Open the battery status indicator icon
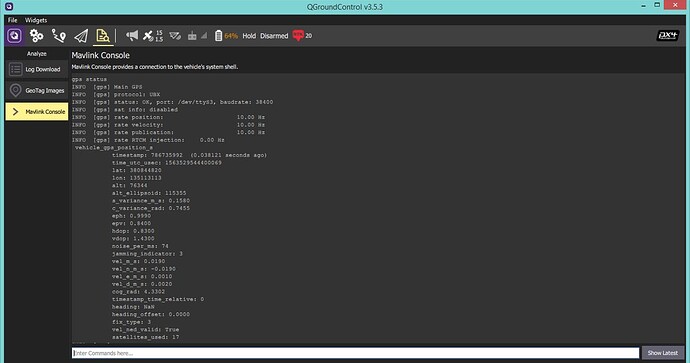 click(x=218, y=36)
